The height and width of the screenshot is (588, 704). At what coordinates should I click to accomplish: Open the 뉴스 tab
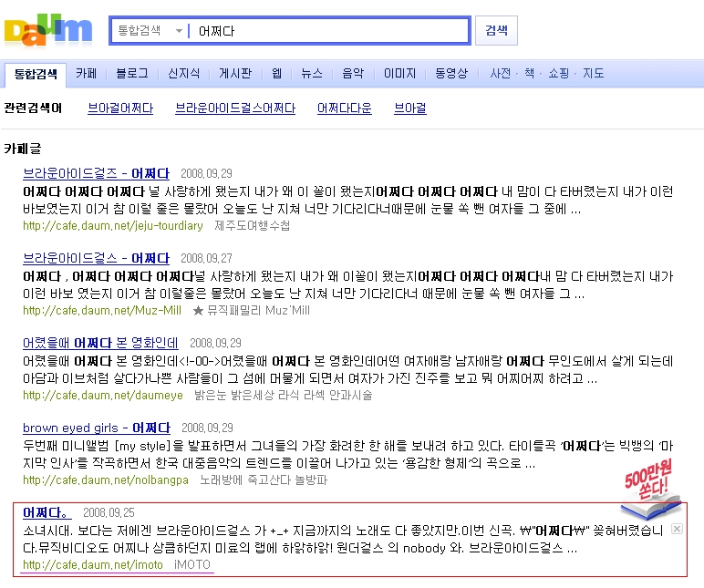tap(312, 73)
